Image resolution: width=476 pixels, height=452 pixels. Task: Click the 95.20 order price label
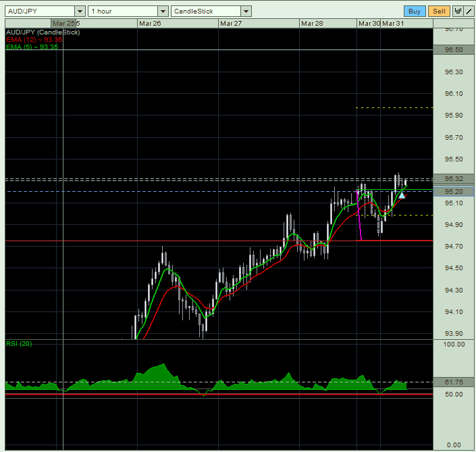(454, 191)
